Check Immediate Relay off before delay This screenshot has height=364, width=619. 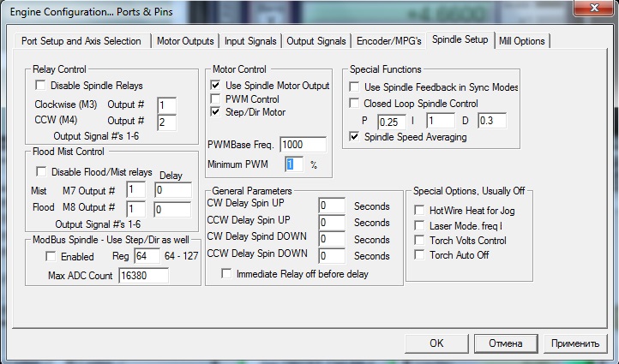pos(226,274)
